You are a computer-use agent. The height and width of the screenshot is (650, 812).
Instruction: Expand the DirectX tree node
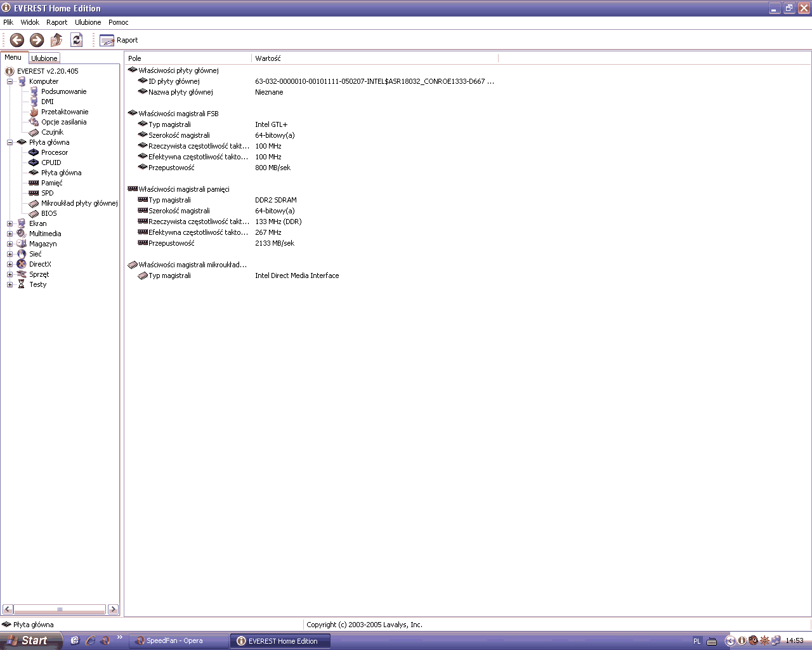10,264
